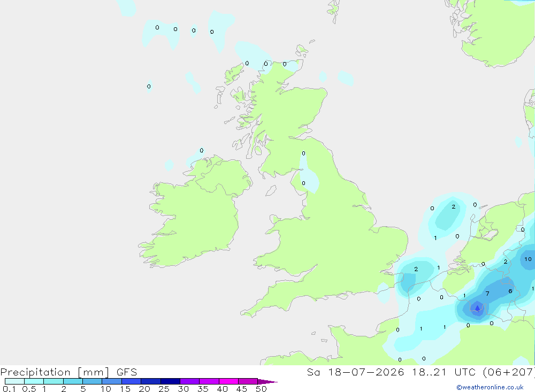Click the 'Precipitation [mm] GFS' title text
Screen dimensions: 535x392
[x=68, y=372]
